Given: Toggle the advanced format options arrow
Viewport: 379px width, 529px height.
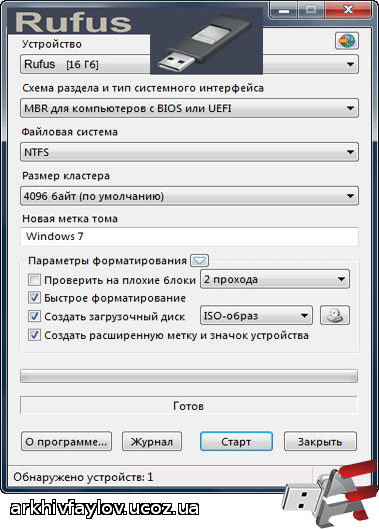Looking at the screenshot, I should [199, 260].
